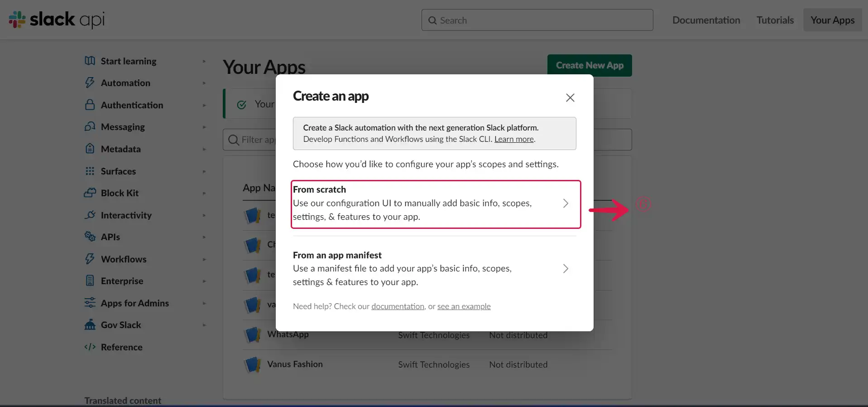Click the Enterprise building icon
868x407 pixels.
coord(90,281)
